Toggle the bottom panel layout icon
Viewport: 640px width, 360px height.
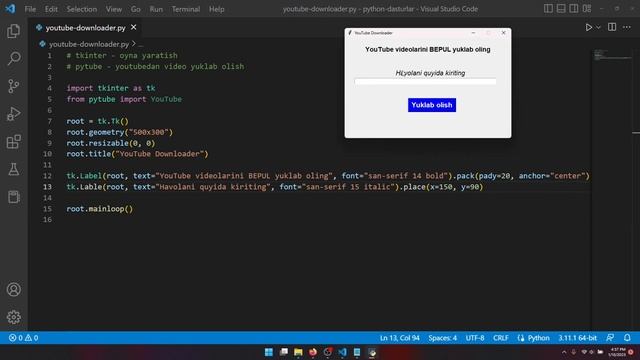pos(561,9)
